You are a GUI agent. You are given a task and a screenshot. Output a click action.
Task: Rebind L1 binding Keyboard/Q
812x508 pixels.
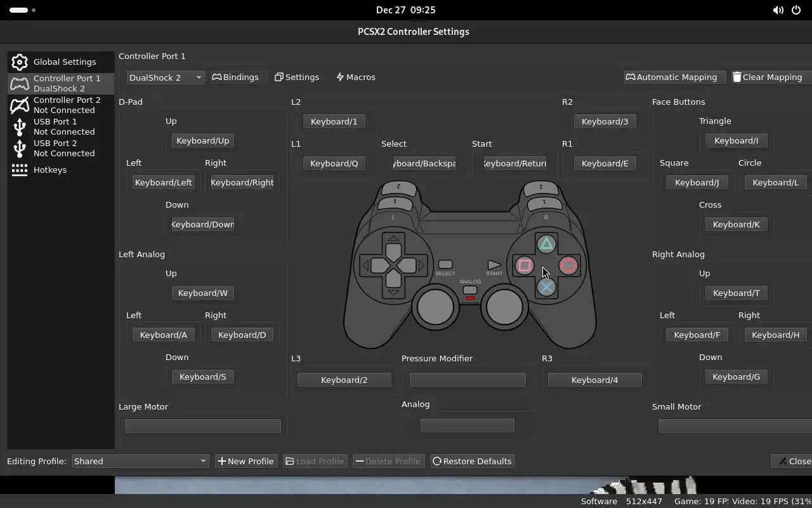[334, 163]
